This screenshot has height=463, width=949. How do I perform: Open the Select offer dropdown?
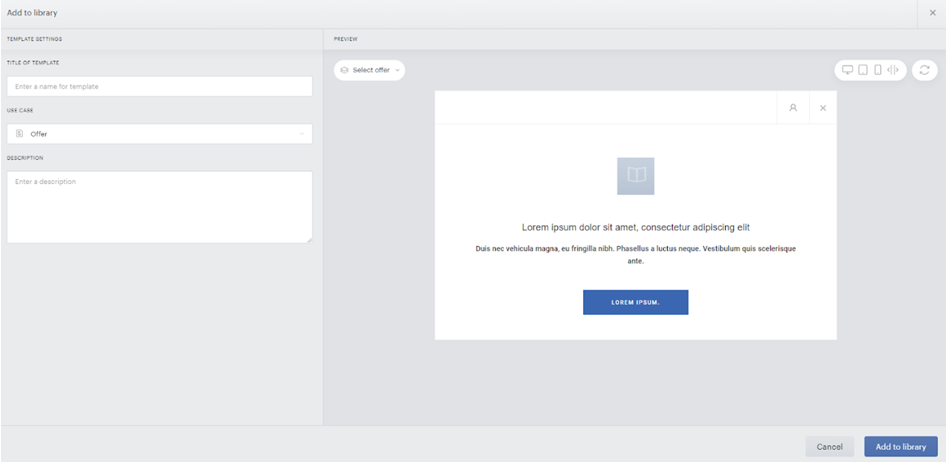(369, 70)
